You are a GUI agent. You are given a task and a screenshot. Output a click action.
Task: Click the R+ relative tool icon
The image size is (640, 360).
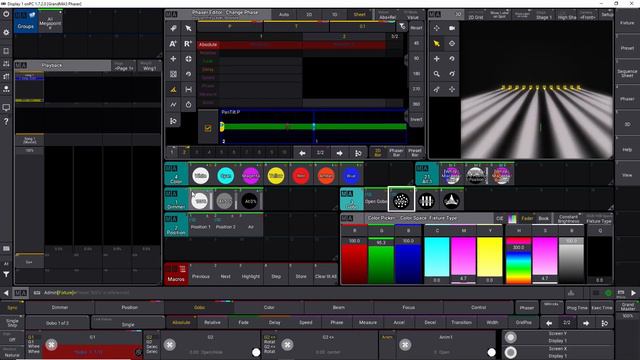[x=188, y=44]
